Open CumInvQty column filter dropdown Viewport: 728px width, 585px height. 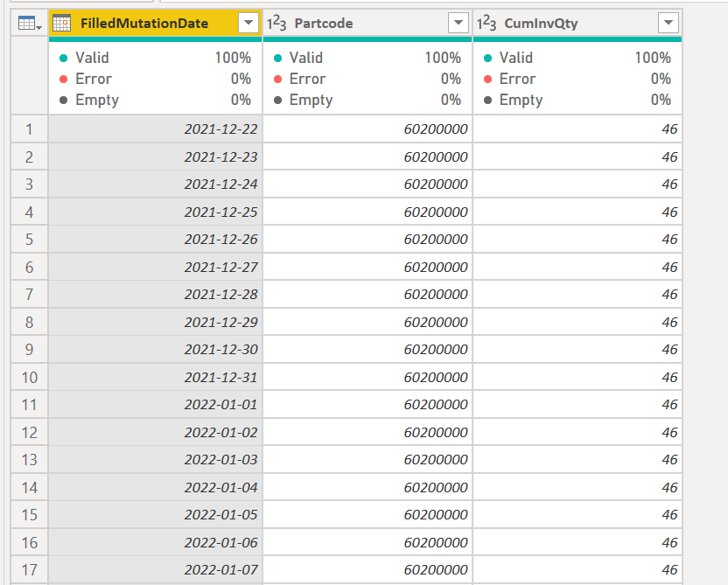point(668,23)
